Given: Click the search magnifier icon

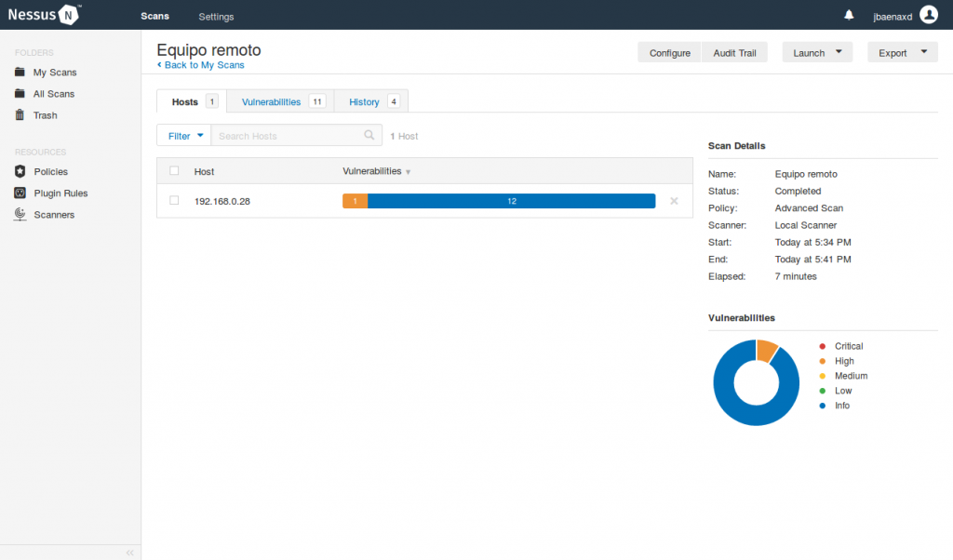Looking at the screenshot, I should pyautogui.click(x=369, y=136).
